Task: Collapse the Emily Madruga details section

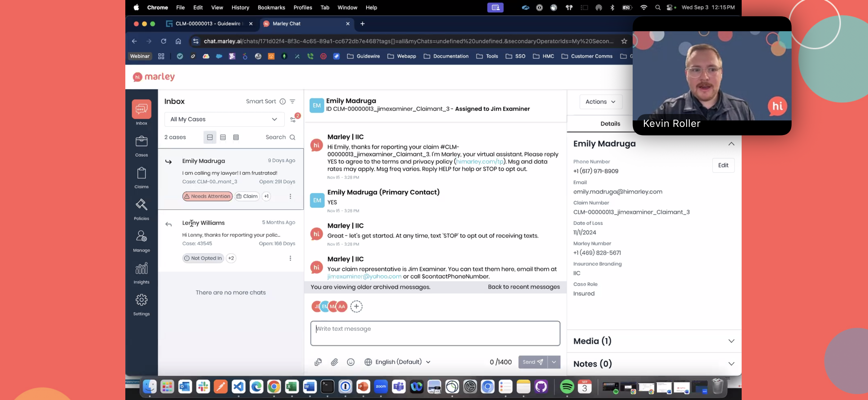Action: pyautogui.click(x=731, y=144)
